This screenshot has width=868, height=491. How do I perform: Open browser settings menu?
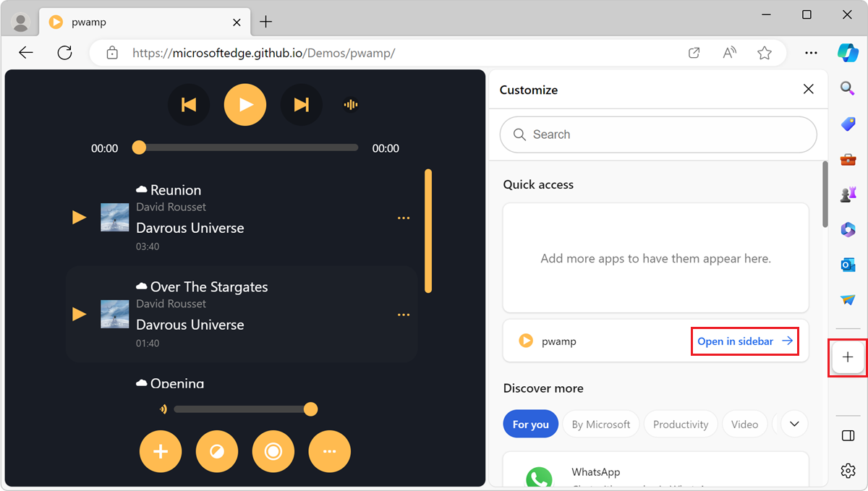[848, 470]
